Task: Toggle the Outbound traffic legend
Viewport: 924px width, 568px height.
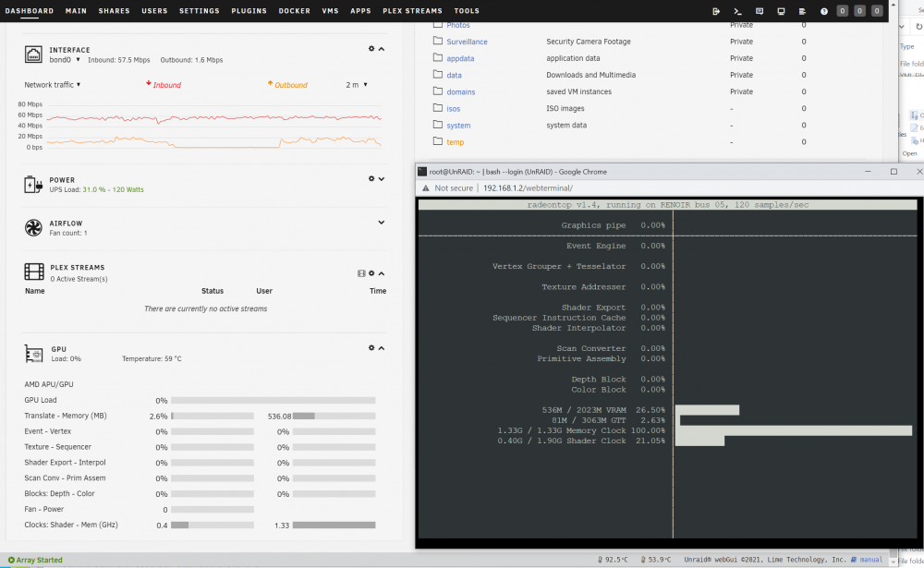Action: (x=287, y=85)
